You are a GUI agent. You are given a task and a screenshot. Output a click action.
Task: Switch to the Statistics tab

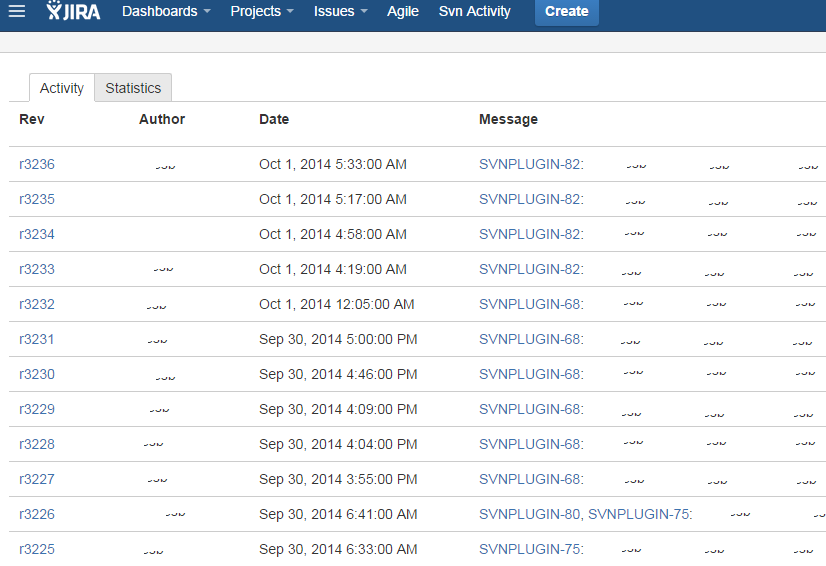coord(133,88)
